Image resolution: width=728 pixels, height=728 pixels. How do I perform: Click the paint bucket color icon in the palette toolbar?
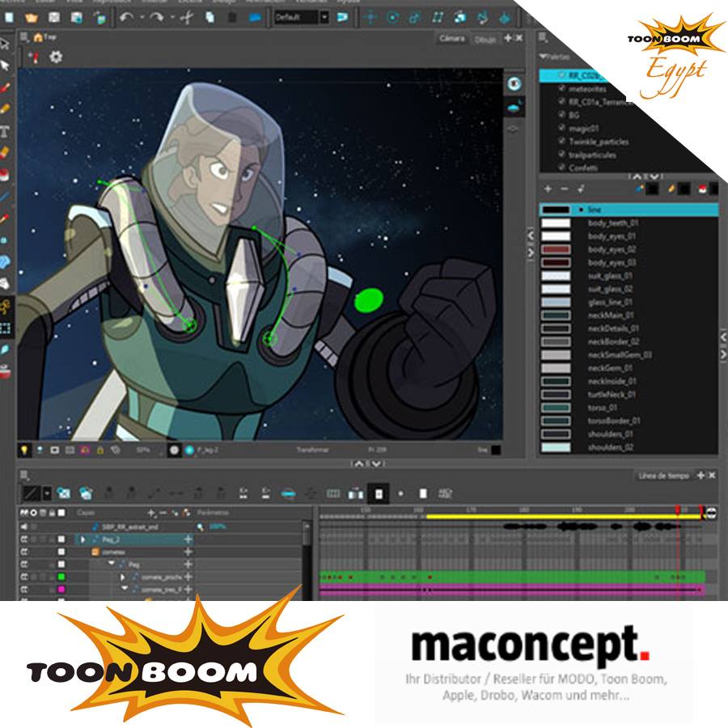point(702,188)
